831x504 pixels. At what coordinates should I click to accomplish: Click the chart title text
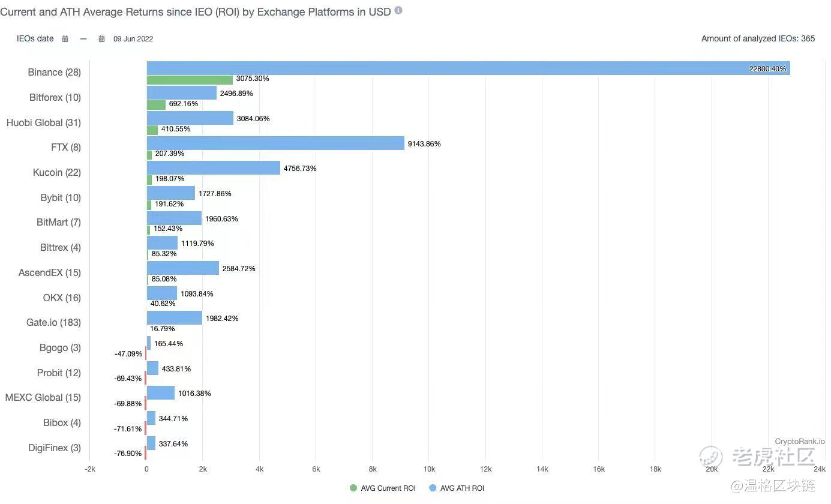[x=196, y=11]
